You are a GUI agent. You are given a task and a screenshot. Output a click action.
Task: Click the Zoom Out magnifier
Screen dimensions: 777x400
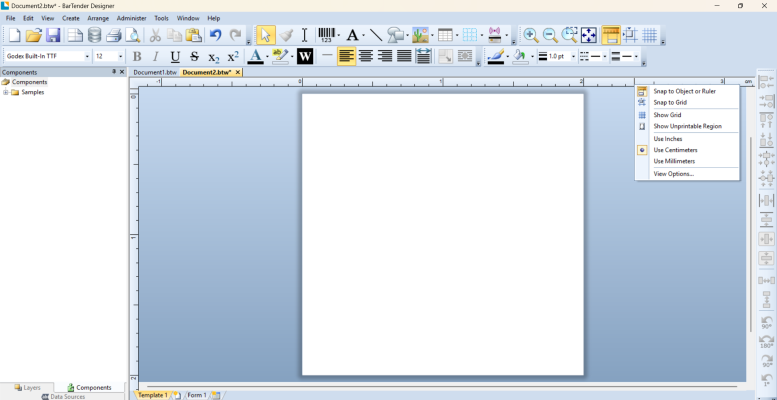[549, 35]
